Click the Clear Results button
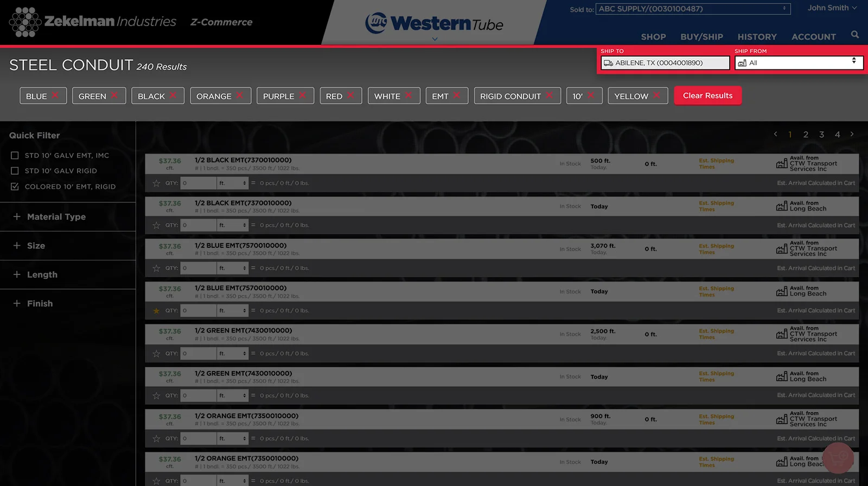Image resolution: width=868 pixels, height=486 pixels. click(707, 95)
